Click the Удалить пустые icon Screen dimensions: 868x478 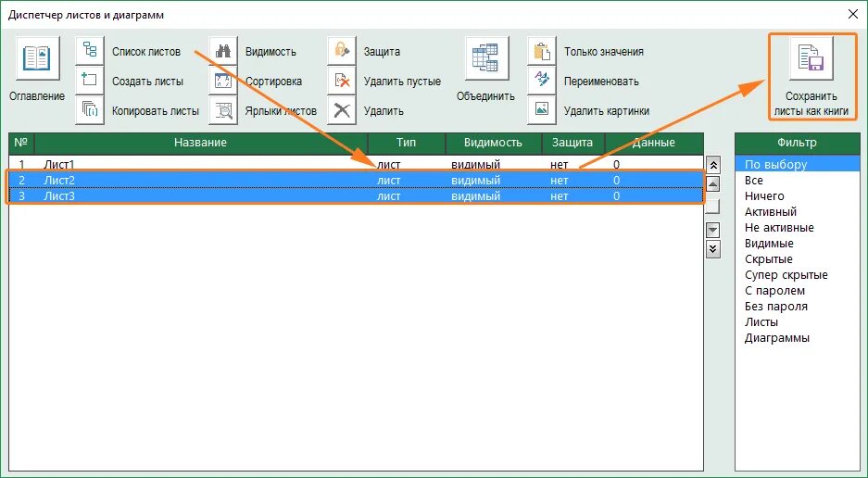(x=342, y=81)
